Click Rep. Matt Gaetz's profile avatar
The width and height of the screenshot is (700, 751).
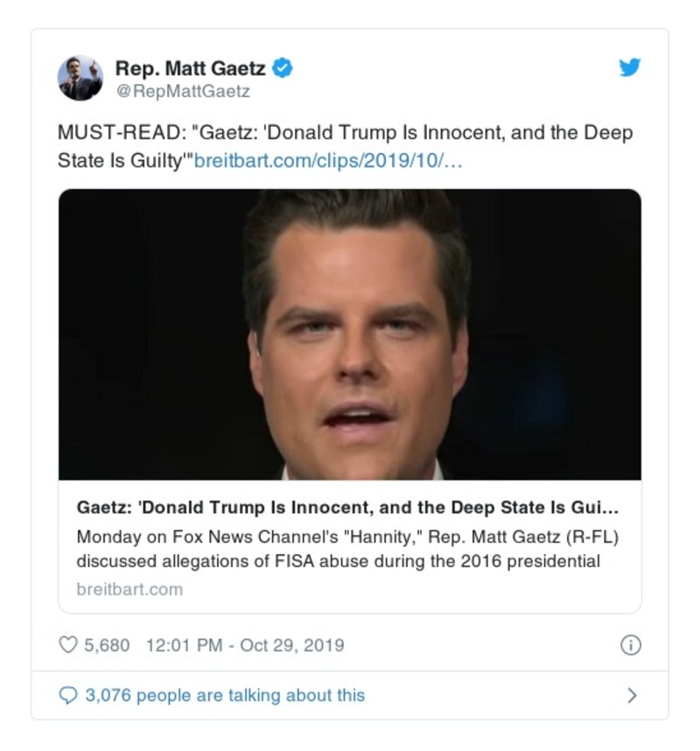[81, 74]
